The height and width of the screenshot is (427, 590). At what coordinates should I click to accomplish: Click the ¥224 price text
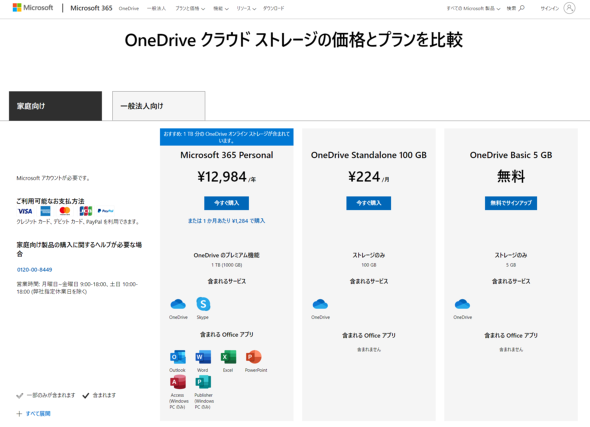click(x=364, y=176)
